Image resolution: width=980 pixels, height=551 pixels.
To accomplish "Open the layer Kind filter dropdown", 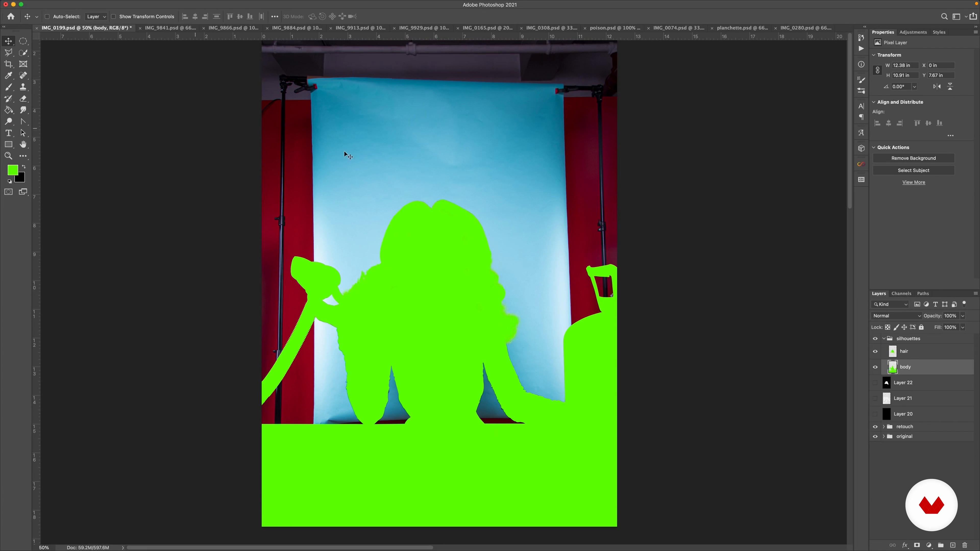I will point(890,304).
